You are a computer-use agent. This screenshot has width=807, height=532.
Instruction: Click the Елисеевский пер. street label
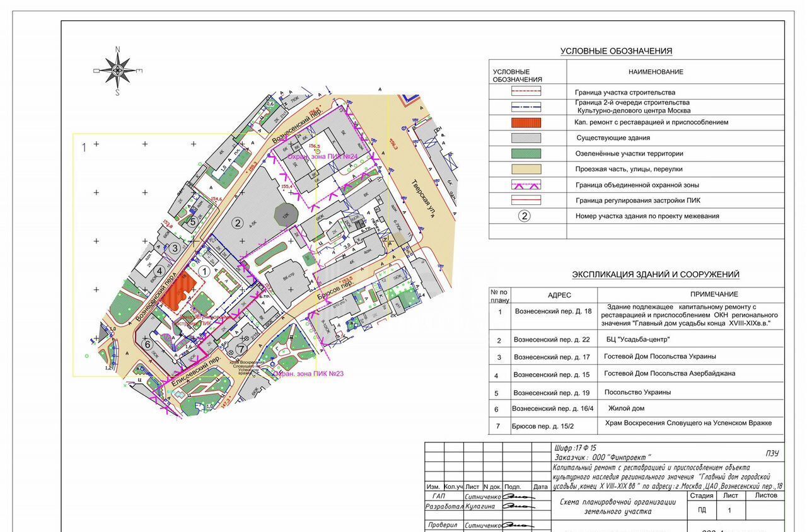click(195, 370)
